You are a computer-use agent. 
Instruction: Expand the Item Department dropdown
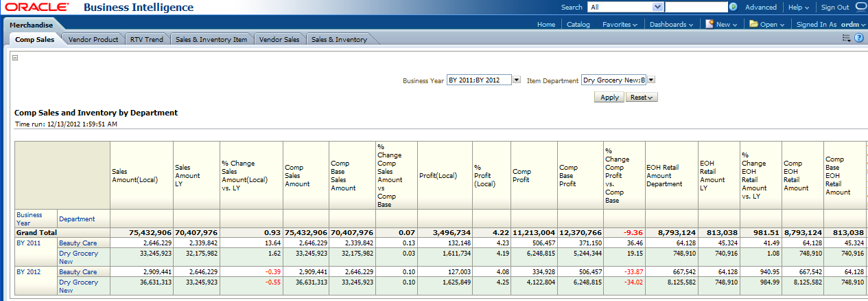[x=651, y=80]
